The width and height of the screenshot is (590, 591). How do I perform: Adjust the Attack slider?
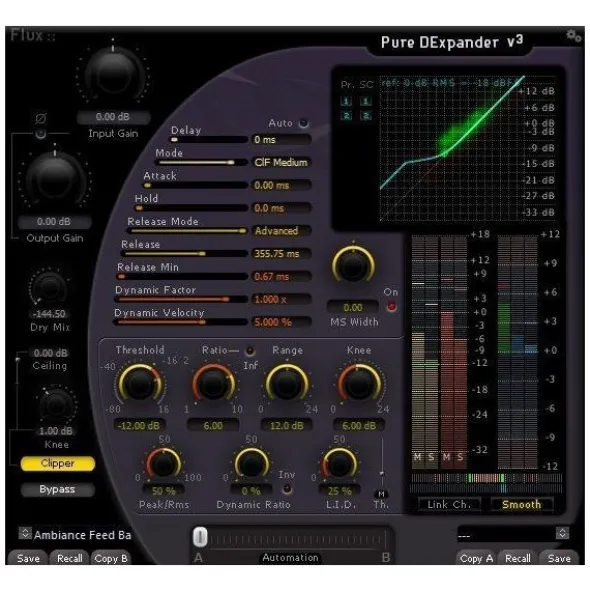pos(195,185)
